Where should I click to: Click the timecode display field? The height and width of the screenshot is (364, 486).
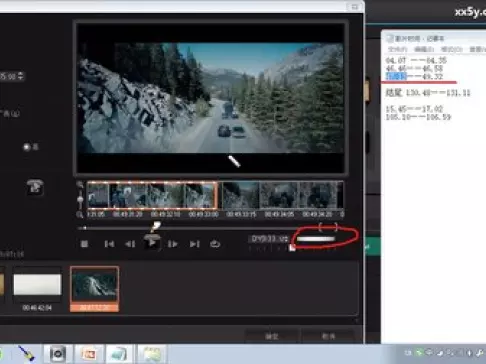(x=269, y=239)
